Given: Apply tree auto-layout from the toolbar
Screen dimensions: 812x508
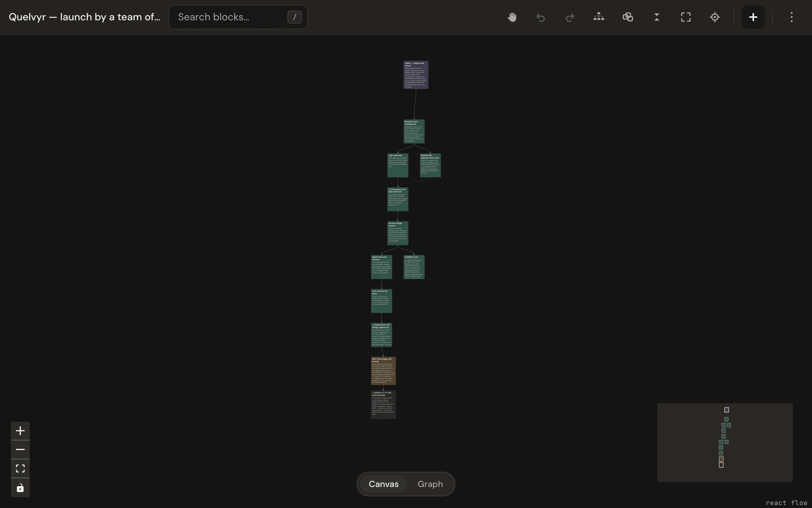Looking at the screenshot, I should coord(599,17).
